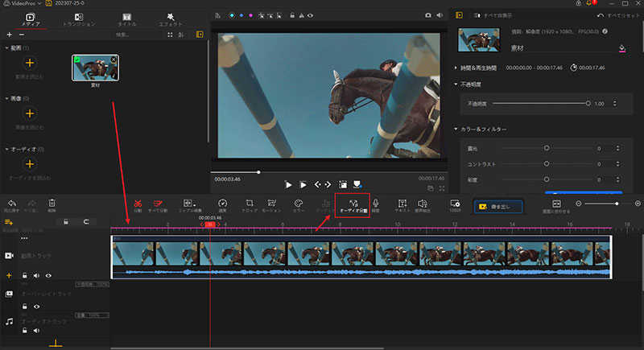Select the horse video thumbnail in the library
Image resolution: width=644 pixels, height=350 pixels.
click(x=95, y=68)
